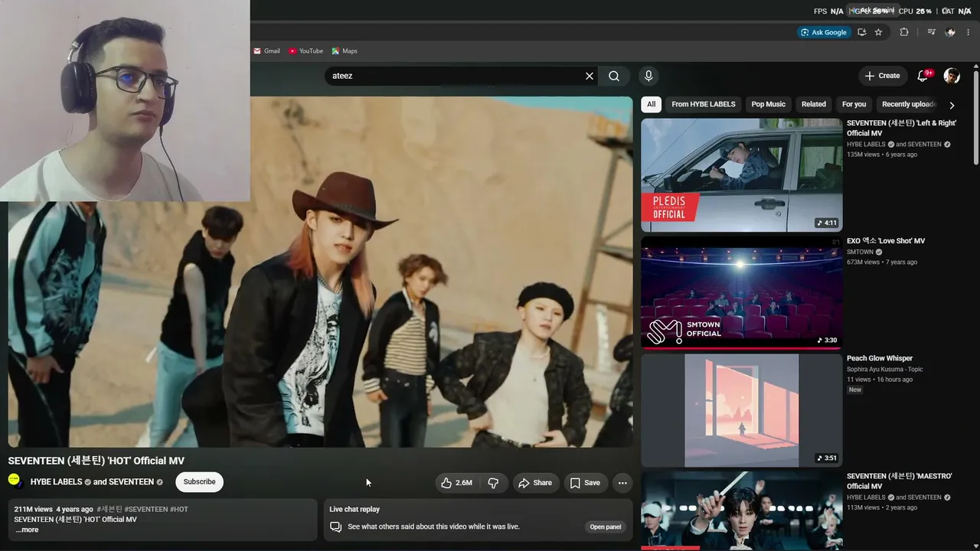Click the Create button
The height and width of the screenshot is (551, 980).
click(x=882, y=76)
